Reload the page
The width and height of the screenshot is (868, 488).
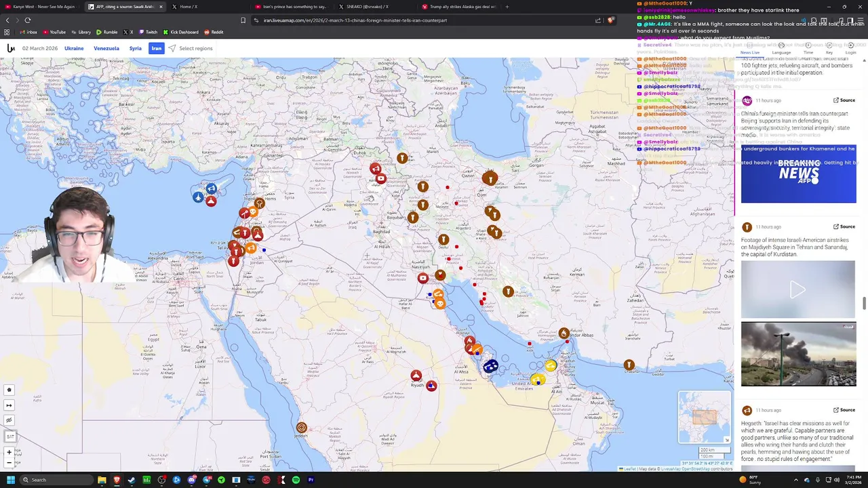pos(28,20)
